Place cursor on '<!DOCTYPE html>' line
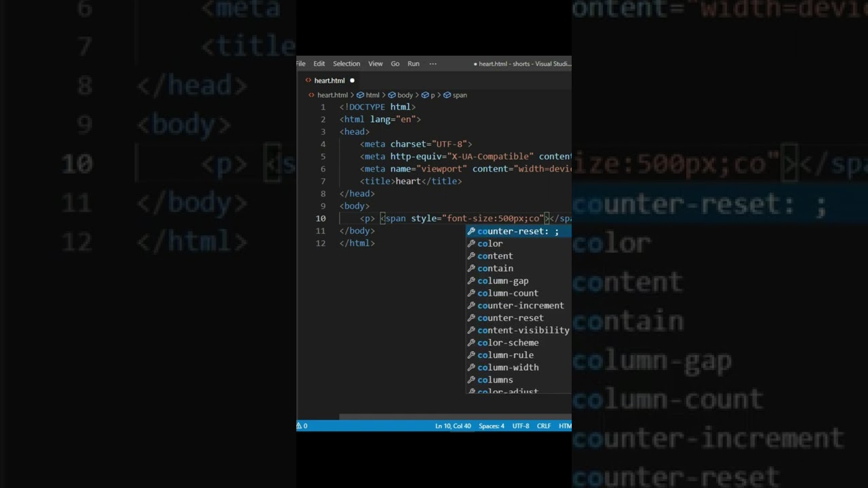 [378, 107]
